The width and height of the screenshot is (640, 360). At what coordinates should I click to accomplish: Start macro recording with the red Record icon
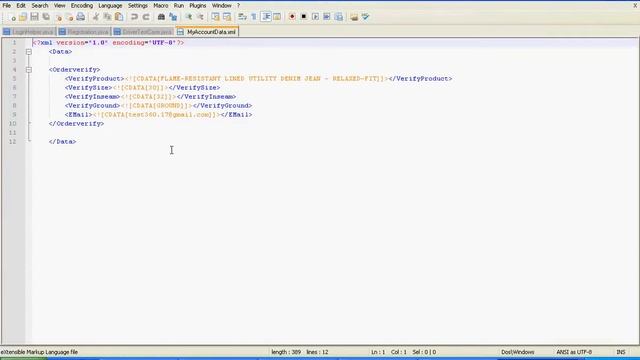point(292,17)
